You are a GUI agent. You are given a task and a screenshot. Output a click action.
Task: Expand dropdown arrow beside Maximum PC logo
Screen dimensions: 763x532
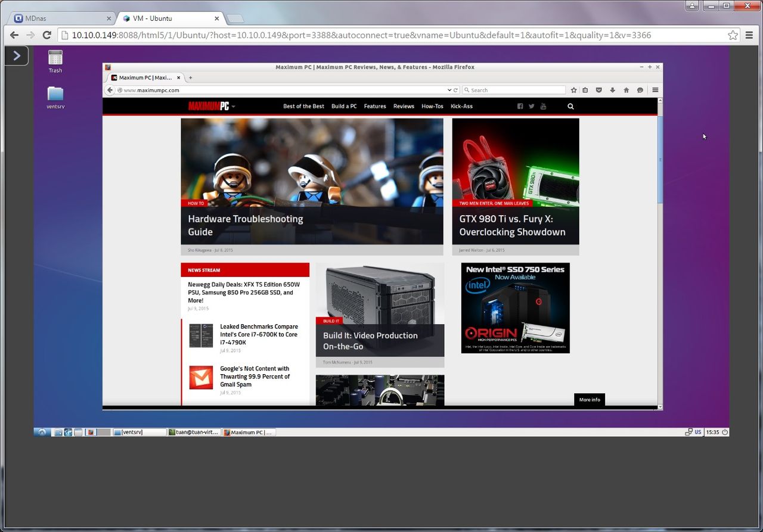(234, 107)
